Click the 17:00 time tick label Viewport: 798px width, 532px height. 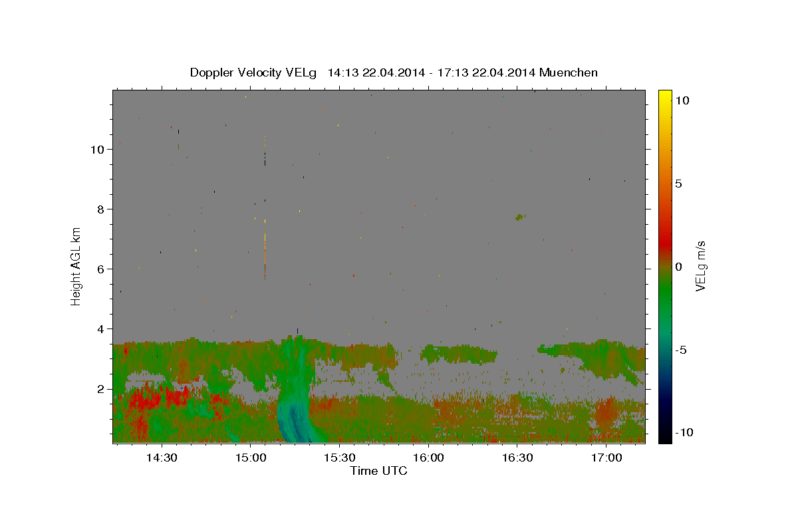coord(606,458)
